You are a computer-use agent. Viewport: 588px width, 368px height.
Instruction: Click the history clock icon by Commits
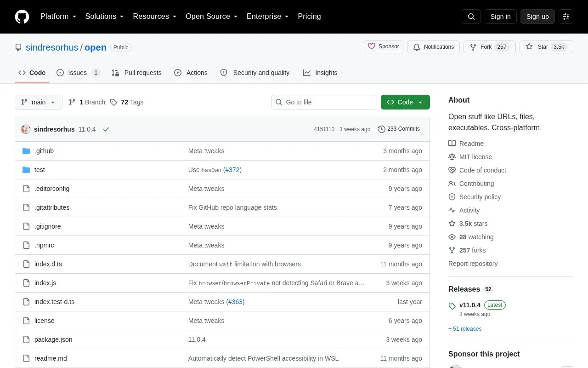point(382,129)
